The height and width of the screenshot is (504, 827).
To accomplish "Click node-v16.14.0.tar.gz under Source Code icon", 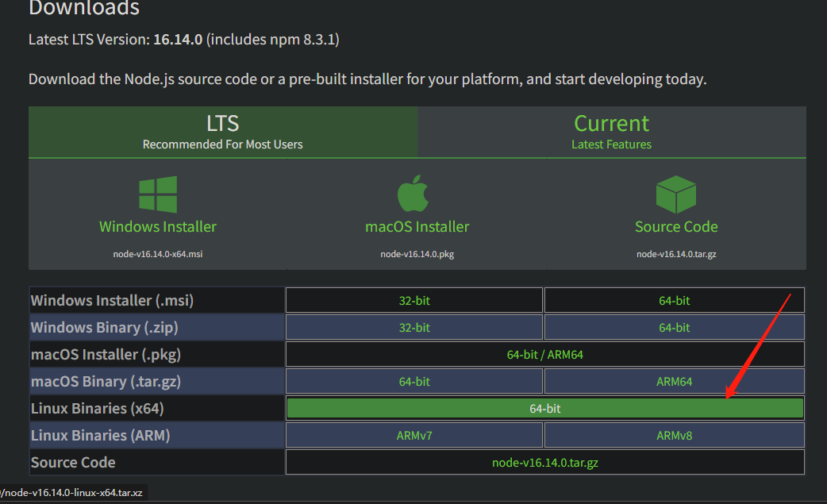I will pyautogui.click(x=676, y=254).
